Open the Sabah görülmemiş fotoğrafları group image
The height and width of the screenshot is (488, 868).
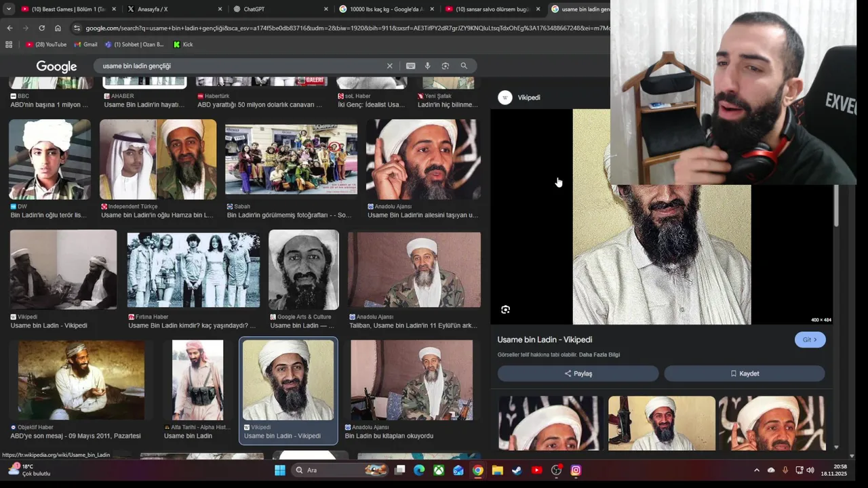pyautogui.click(x=291, y=159)
